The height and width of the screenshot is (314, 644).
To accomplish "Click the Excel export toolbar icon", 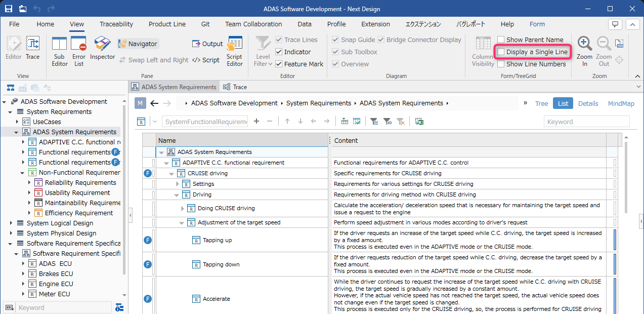I will click(x=419, y=122).
